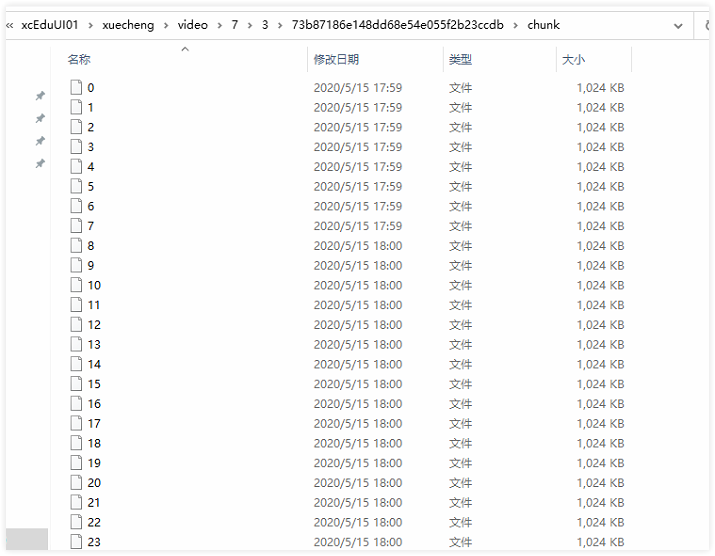Expand chevron after xuecheng breadcrumb
This screenshot has height=556, width=715.
pyautogui.click(x=166, y=26)
